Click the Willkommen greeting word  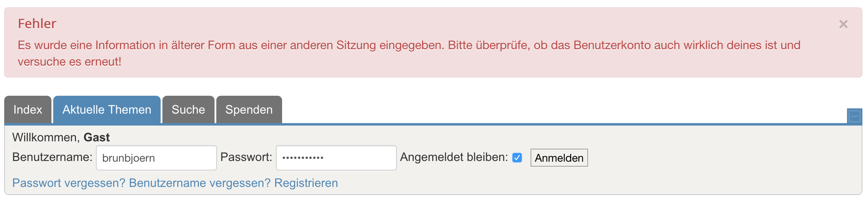tap(46, 137)
